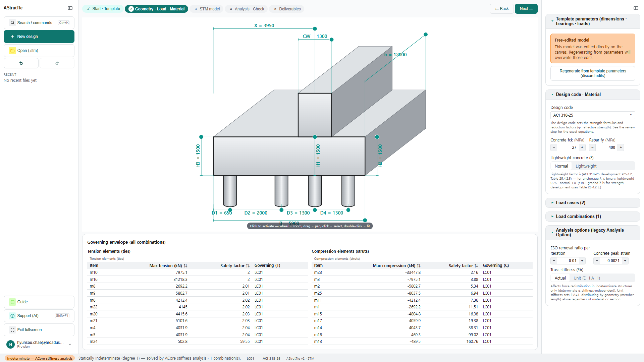The image size is (644, 362).
Task: Sort struts by Max compression
Action: click(x=419, y=265)
